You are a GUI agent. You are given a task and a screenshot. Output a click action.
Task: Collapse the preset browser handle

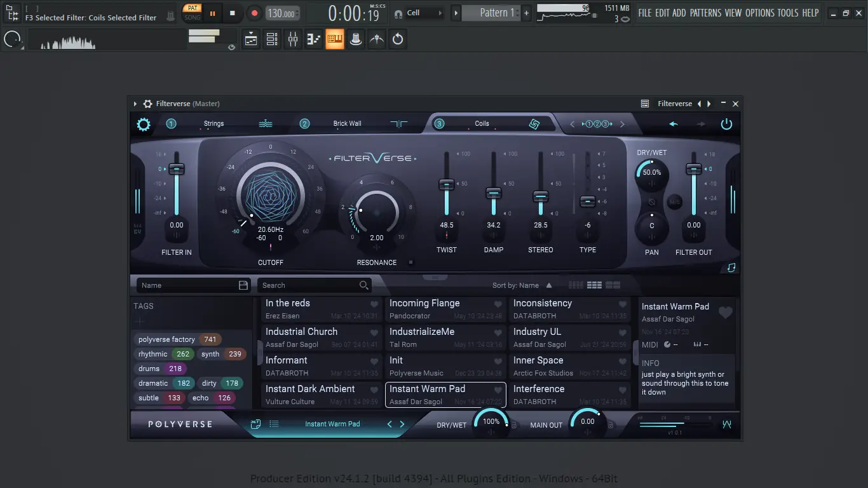[435, 278]
